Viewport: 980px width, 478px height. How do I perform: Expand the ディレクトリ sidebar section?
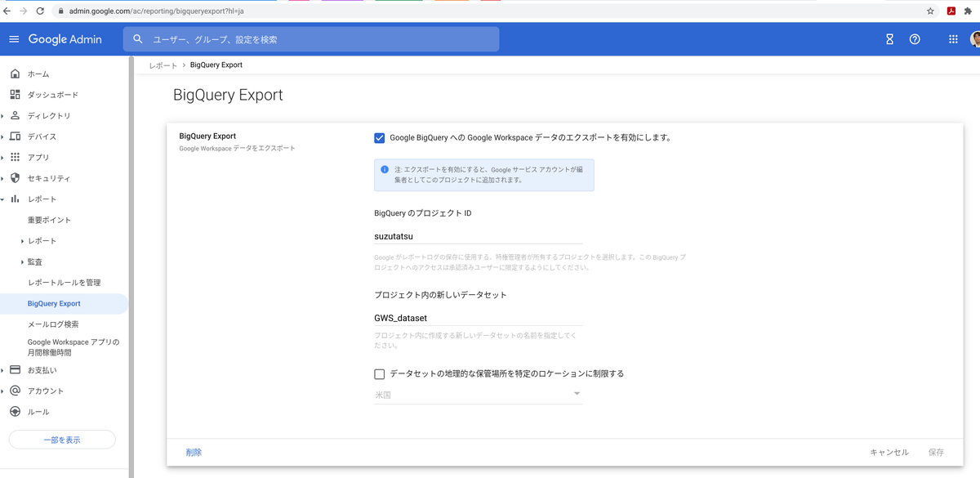tap(2, 116)
